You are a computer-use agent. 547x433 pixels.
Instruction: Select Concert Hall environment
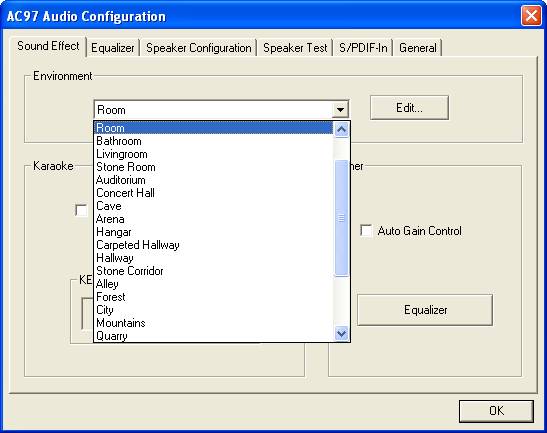[214, 193]
